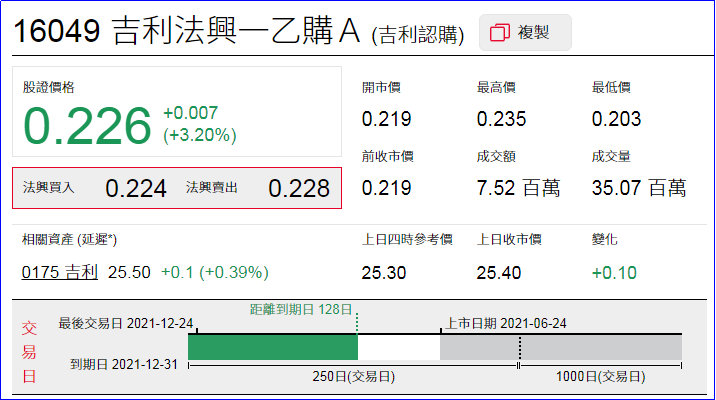Click the 複製 copy button
The image size is (716, 400).
pos(525,32)
